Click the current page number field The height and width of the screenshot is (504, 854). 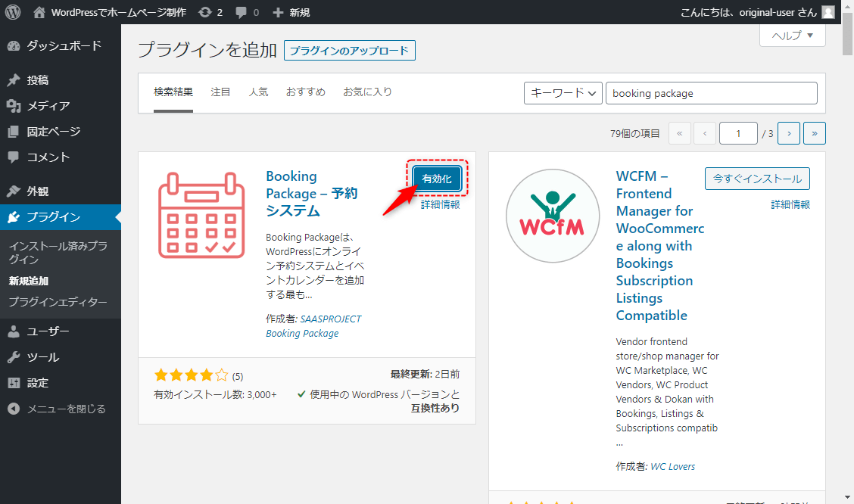(738, 133)
